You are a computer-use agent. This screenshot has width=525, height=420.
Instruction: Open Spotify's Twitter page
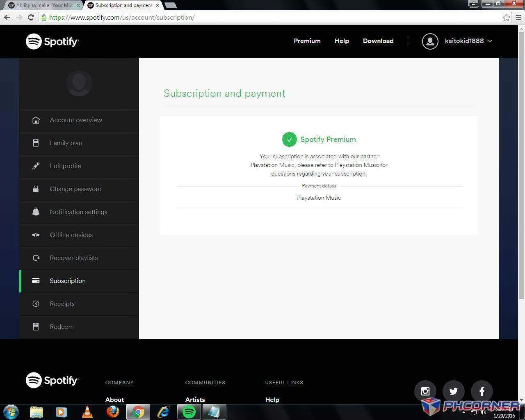coord(453,391)
